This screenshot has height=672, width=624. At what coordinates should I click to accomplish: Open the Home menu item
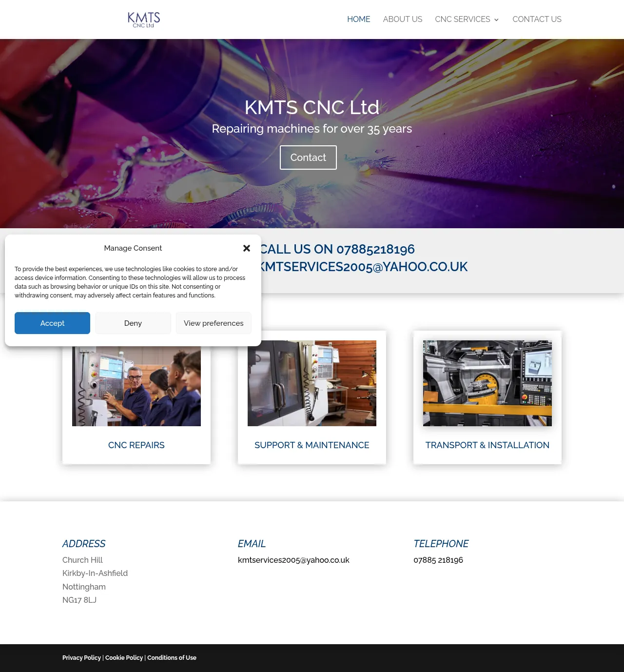[358, 20]
